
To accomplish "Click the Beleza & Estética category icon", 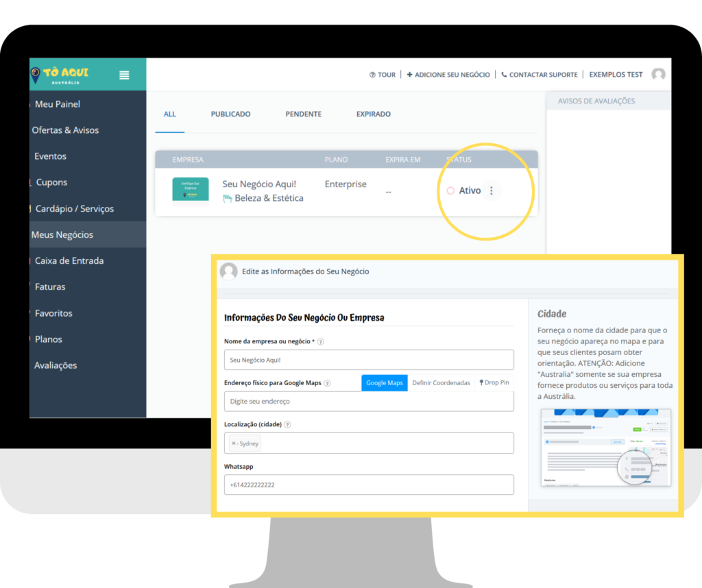I will [228, 198].
